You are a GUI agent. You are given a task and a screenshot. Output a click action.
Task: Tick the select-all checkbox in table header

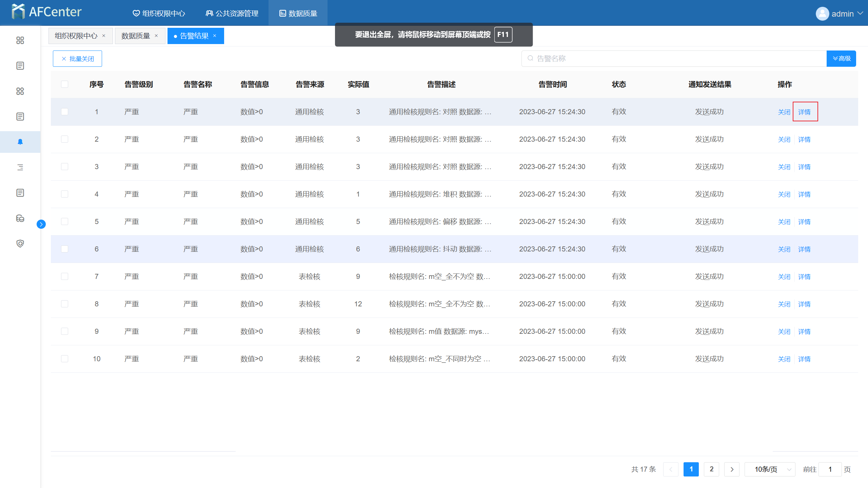coord(64,84)
